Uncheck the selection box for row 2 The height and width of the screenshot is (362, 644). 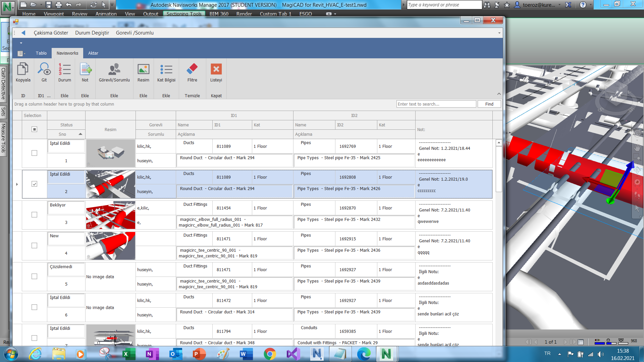click(34, 184)
